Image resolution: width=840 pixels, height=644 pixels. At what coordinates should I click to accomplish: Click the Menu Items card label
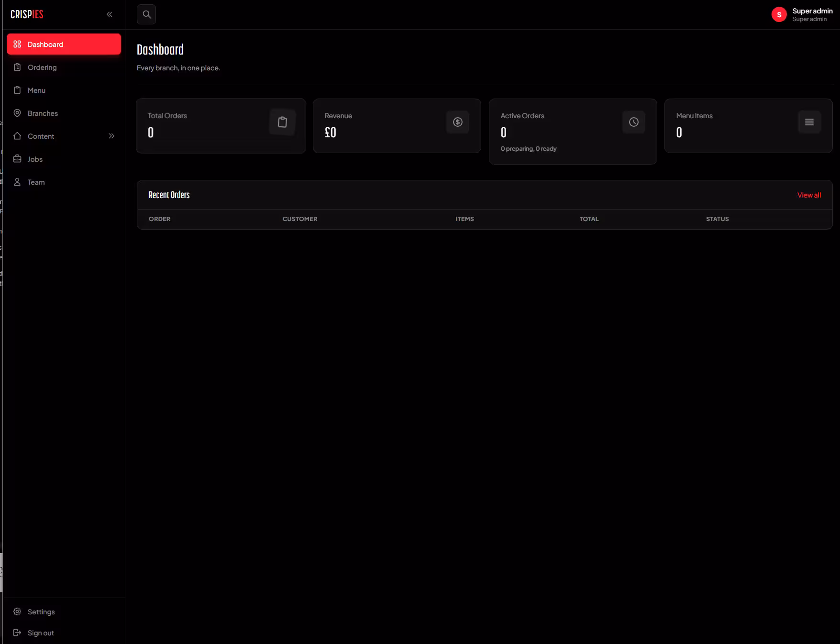click(694, 115)
